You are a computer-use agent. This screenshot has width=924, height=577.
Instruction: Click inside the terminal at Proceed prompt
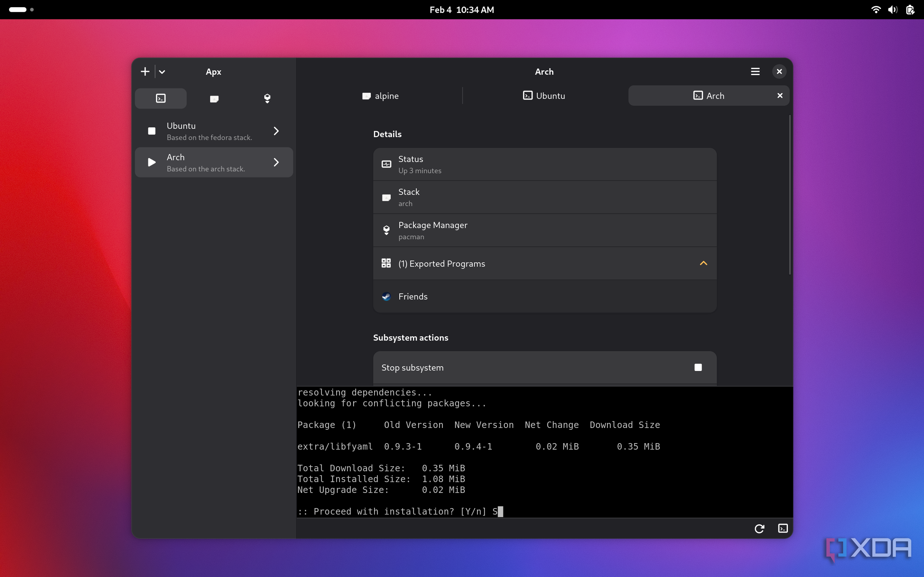(400, 512)
